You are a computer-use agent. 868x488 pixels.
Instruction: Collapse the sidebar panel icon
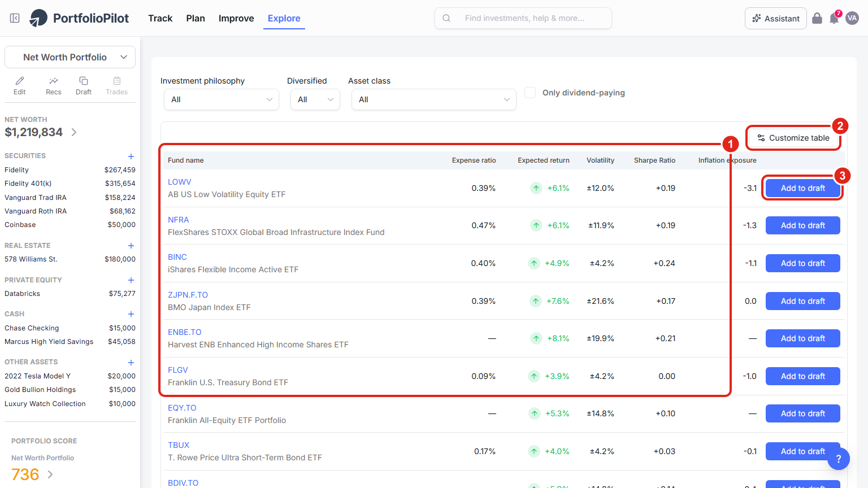point(15,18)
